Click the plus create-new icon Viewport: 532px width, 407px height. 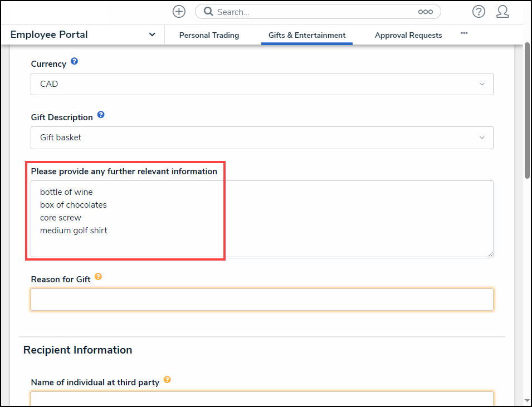tap(179, 12)
